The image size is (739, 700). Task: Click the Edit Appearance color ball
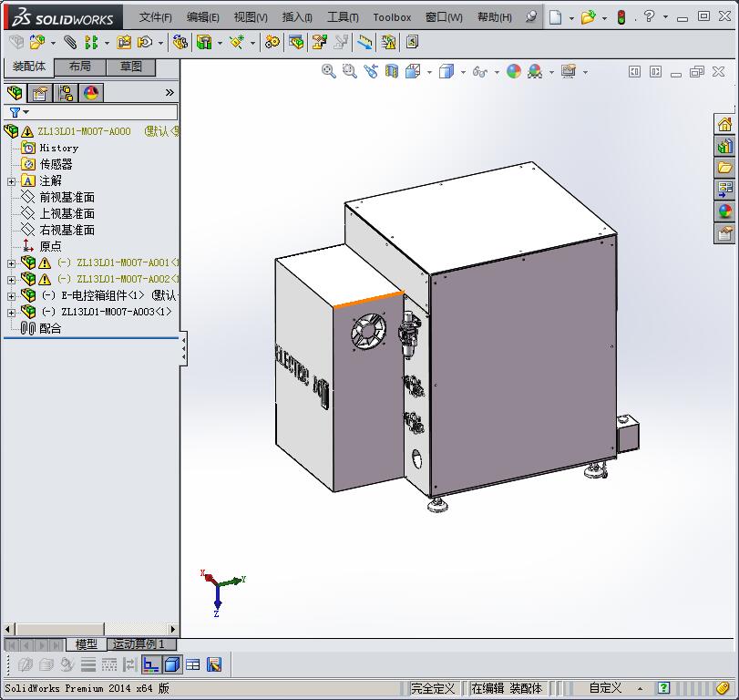tap(514, 72)
